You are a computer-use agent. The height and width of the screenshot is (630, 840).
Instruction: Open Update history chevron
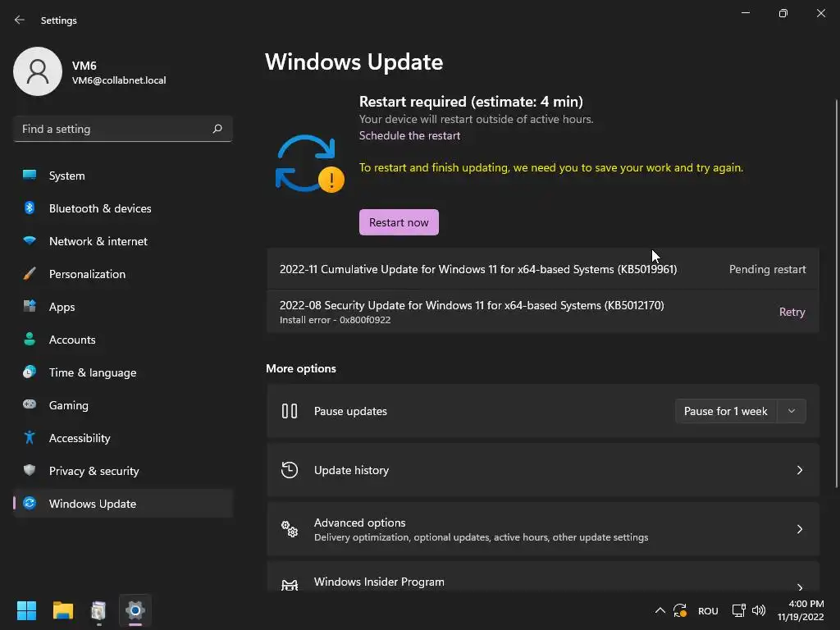pyautogui.click(x=799, y=470)
